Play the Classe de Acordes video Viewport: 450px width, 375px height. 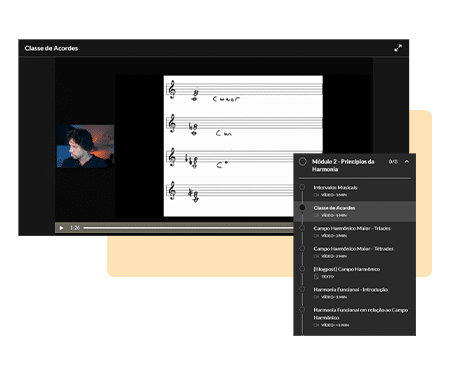point(61,228)
